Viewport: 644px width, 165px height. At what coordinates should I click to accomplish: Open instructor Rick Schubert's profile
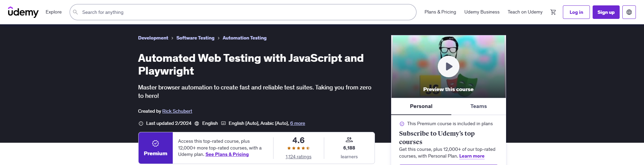pos(177,111)
